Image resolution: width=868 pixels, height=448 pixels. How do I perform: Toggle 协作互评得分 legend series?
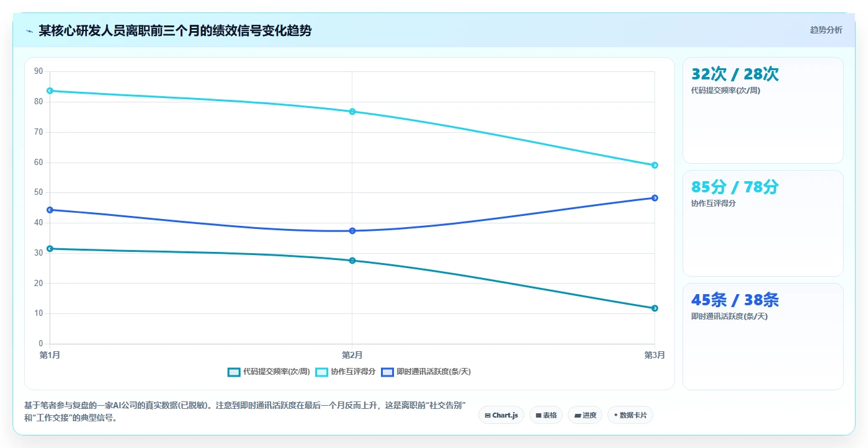pos(346,372)
